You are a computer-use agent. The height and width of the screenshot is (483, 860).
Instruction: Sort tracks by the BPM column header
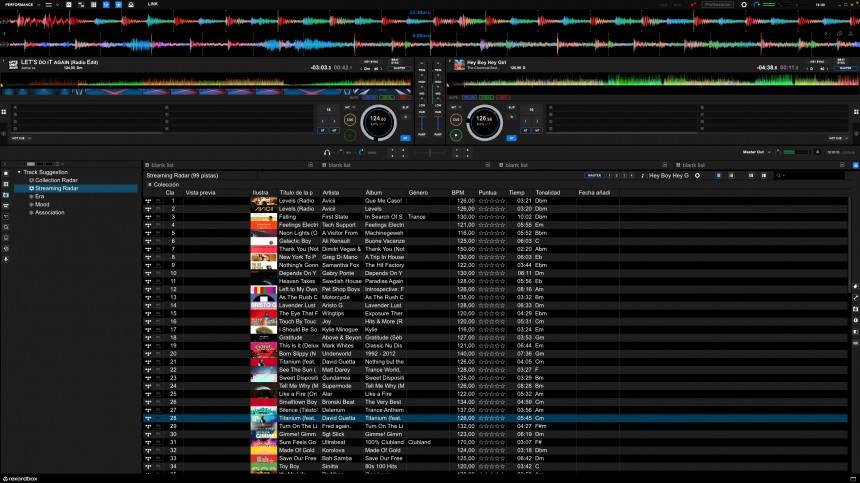point(458,192)
